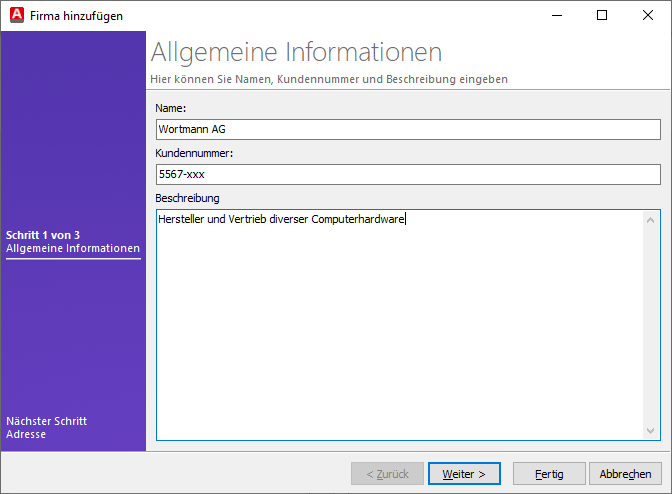Click the description scrollbar up arrow
Screen dimensions: 672x494
click(650, 220)
